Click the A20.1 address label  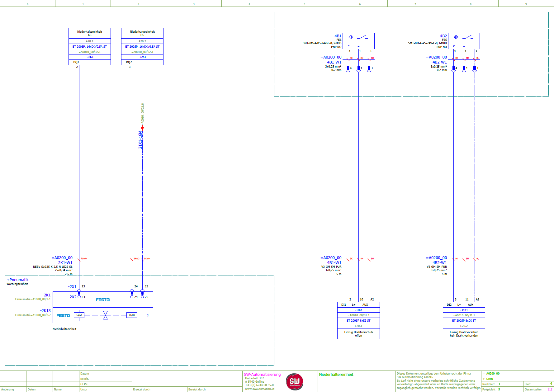click(90, 41)
